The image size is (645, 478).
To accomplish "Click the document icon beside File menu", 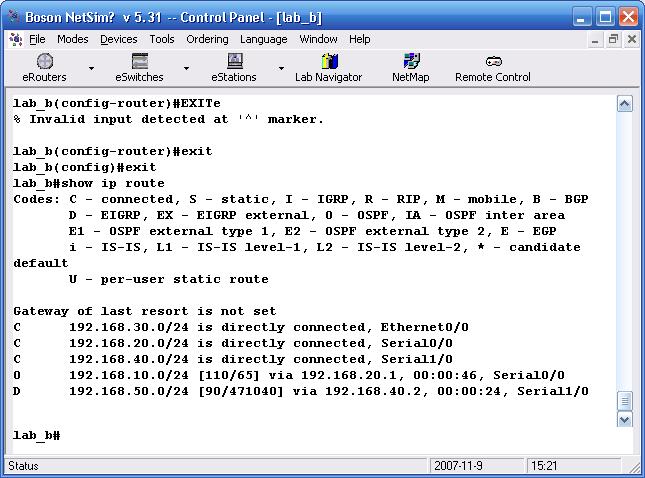I will point(16,39).
